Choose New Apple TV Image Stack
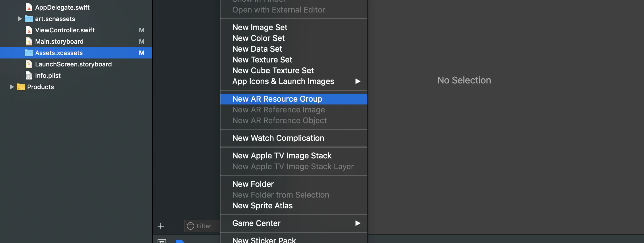Image resolution: width=644 pixels, height=243 pixels. pos(294,156)
